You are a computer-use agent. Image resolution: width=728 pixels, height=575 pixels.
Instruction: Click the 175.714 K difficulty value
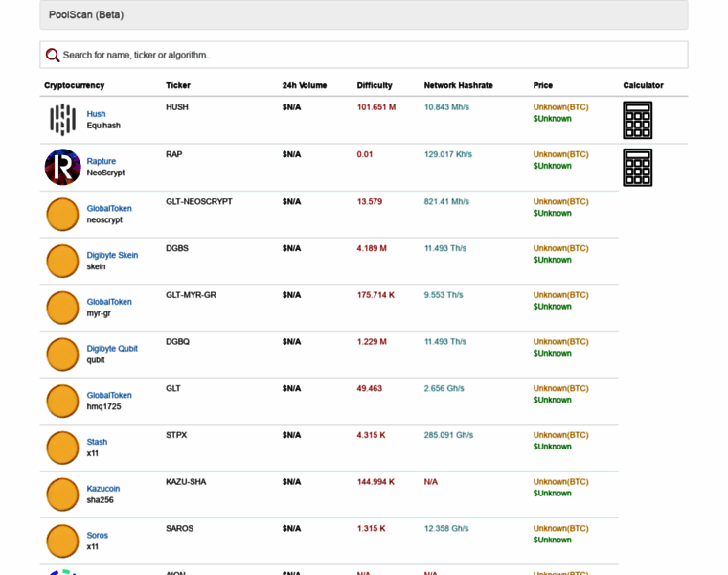375,295
